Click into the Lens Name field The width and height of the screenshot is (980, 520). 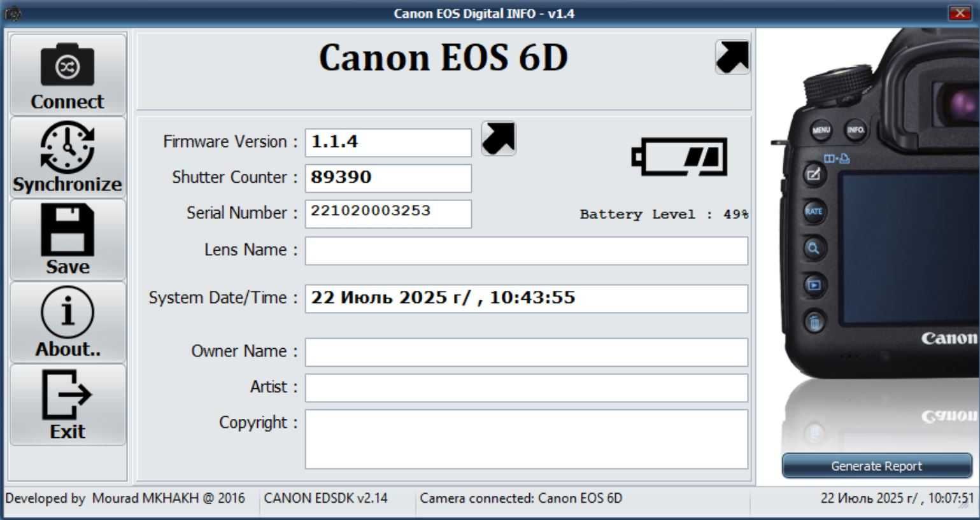(527, 251)
